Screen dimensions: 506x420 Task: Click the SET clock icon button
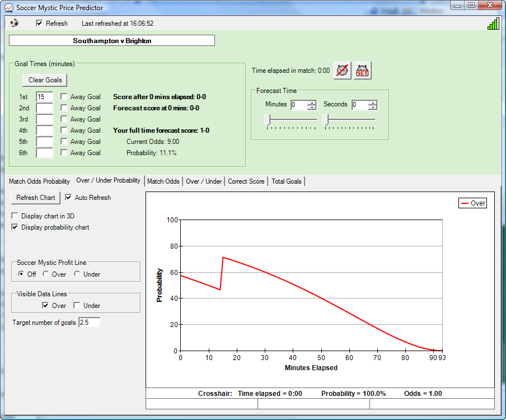coord(362,71)
